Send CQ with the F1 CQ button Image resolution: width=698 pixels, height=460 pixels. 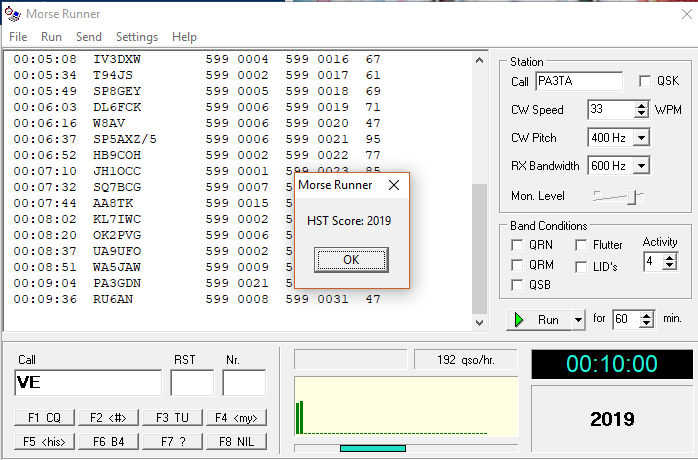click(x=44, y=418)
